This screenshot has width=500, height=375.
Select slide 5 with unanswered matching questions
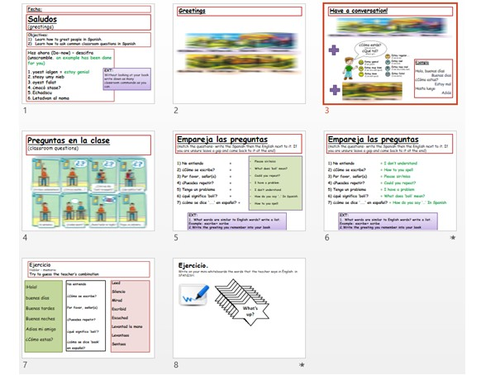click(239, 181)
